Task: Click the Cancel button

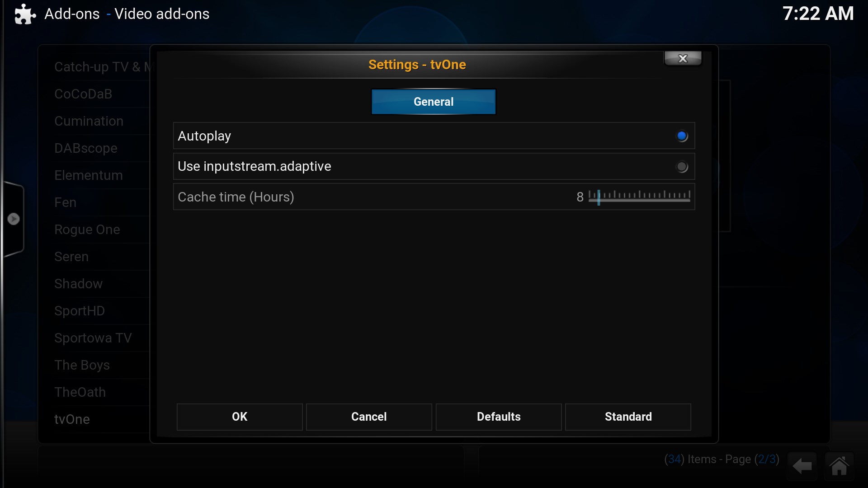Action: click(x=369, y=417)
